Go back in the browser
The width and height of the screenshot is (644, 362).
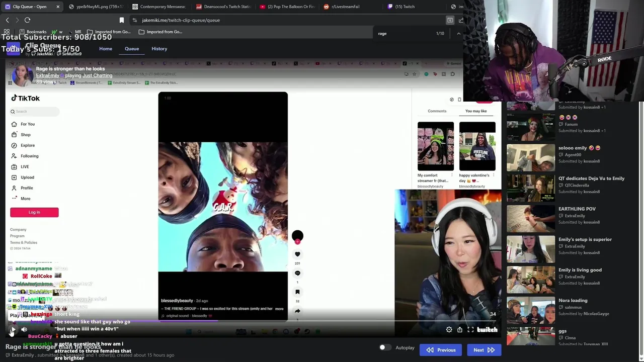[x=7, y=20]
